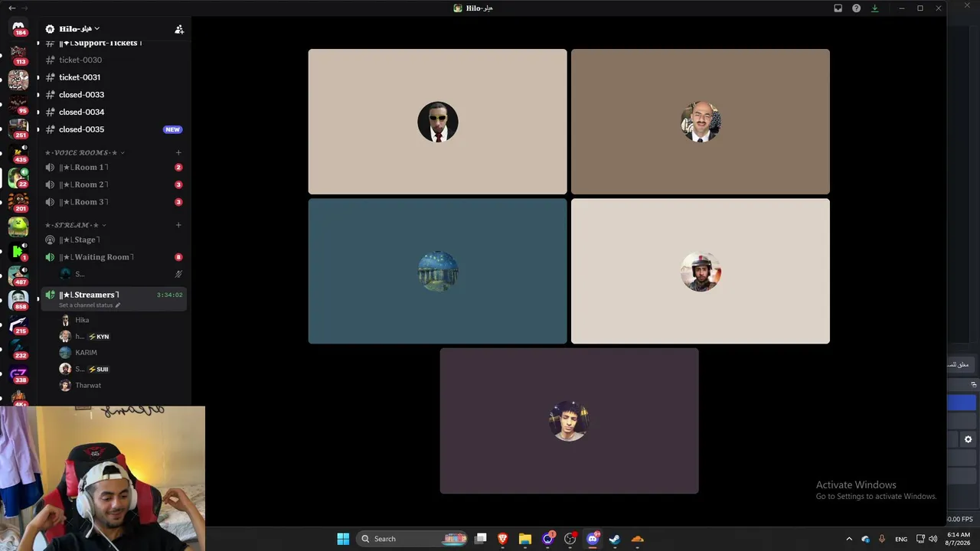
Task: Select the server icon with badge 232
Action: point(18,349)
